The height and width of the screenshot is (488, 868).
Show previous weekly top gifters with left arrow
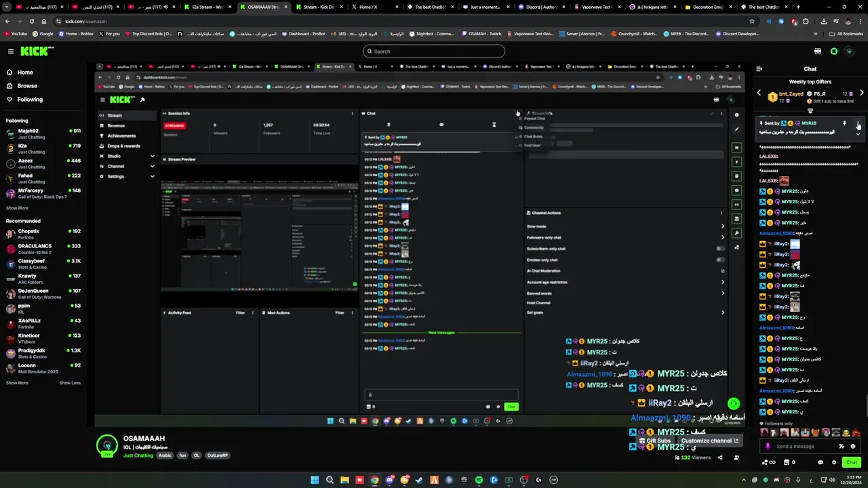click(x=759, y=93)
